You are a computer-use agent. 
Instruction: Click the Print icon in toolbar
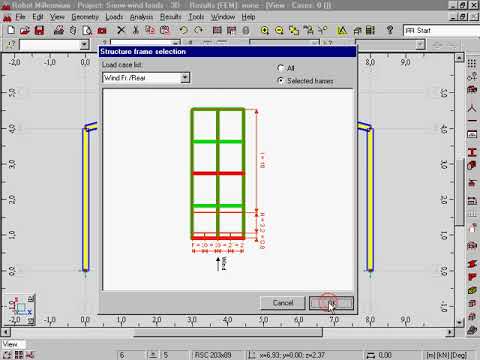pos(59,30)
